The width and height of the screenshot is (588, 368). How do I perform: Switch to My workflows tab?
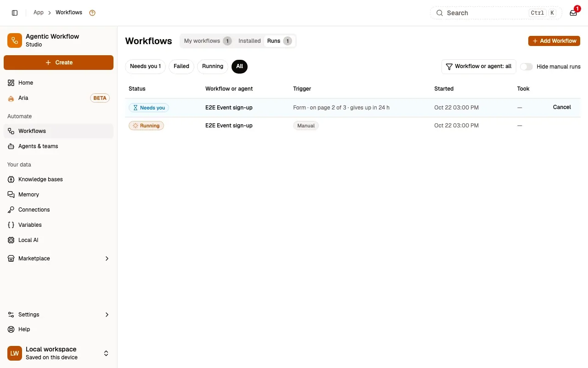(208, 41)
